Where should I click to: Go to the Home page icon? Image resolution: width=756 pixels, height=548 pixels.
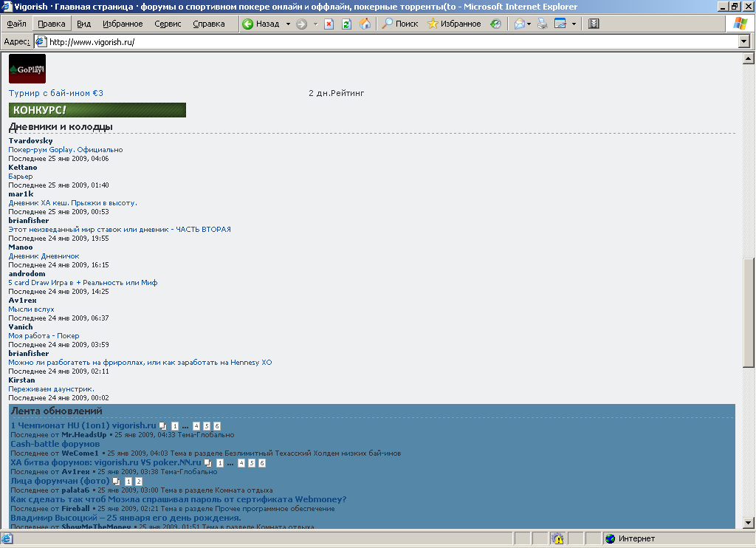[x=365, y=24]
